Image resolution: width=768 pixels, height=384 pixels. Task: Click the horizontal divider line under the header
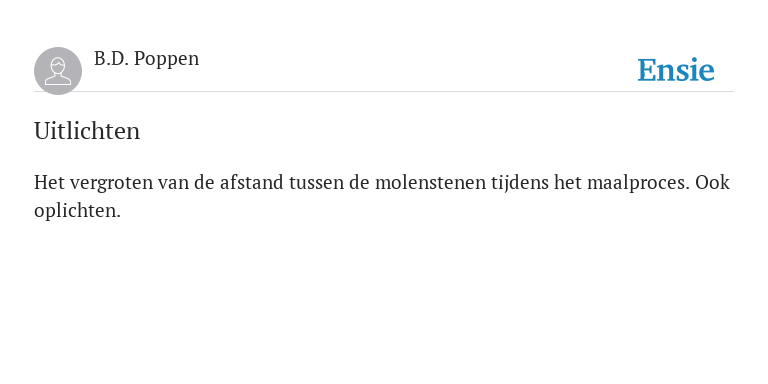(384, 91)
